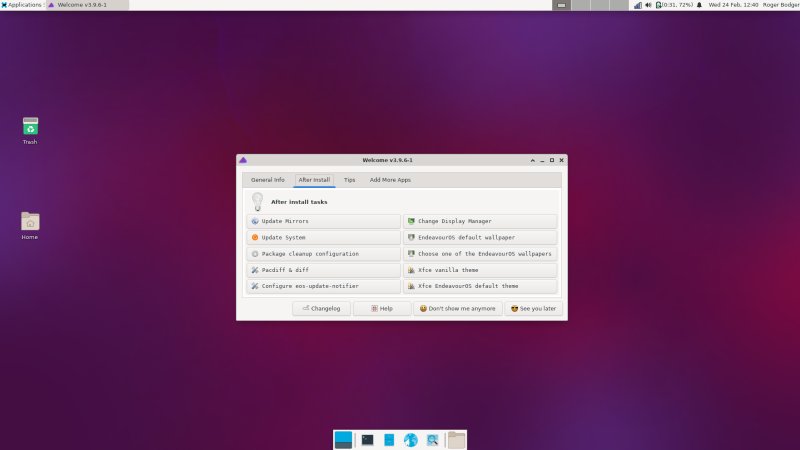Open the folder icon in the dock
800x450 pixels.
click(x=457, y=440)
